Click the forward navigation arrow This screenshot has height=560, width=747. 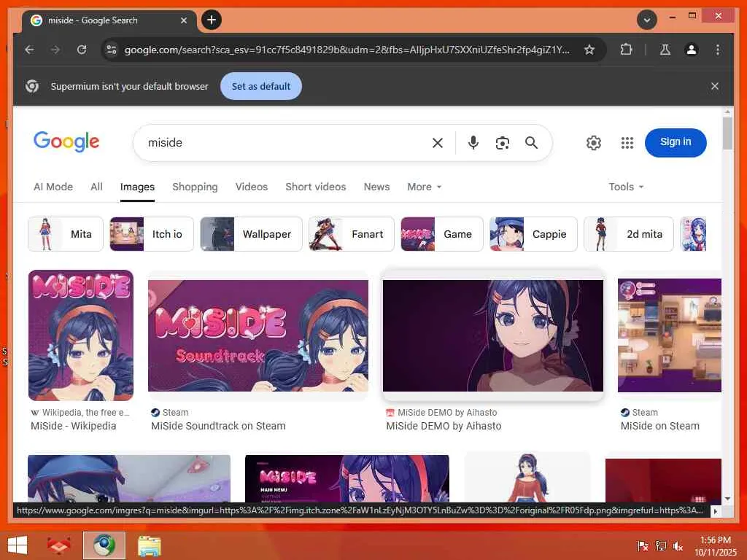click(55, 50)
